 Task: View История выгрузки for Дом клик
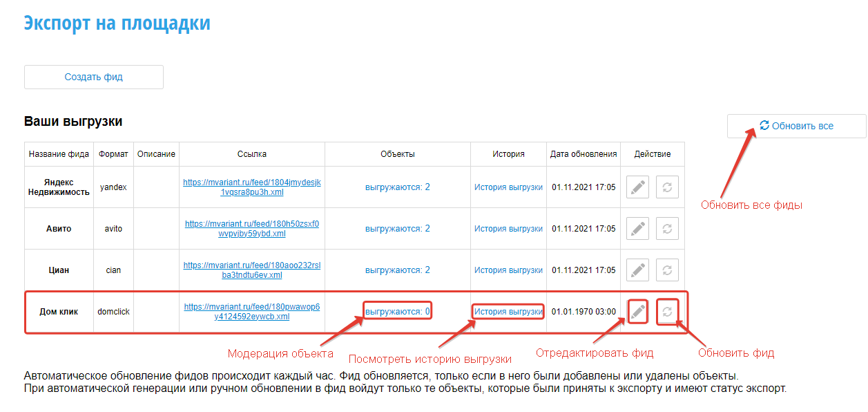(508, 312)
